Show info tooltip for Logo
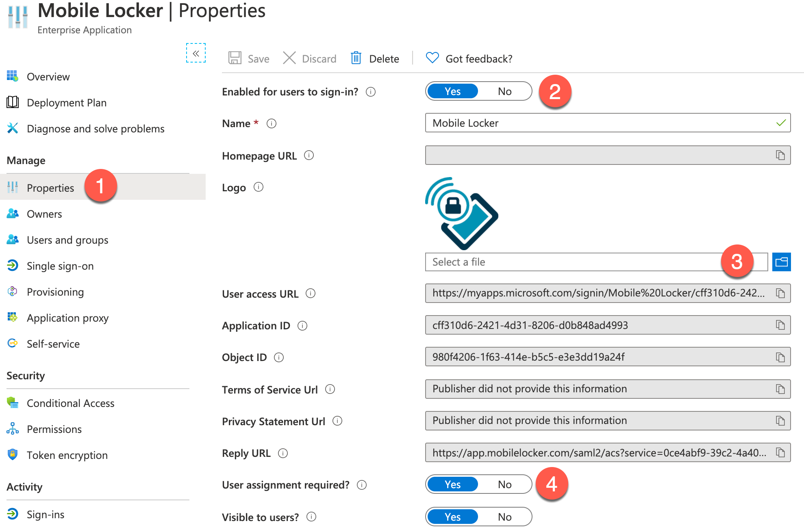 click(259, 187)
